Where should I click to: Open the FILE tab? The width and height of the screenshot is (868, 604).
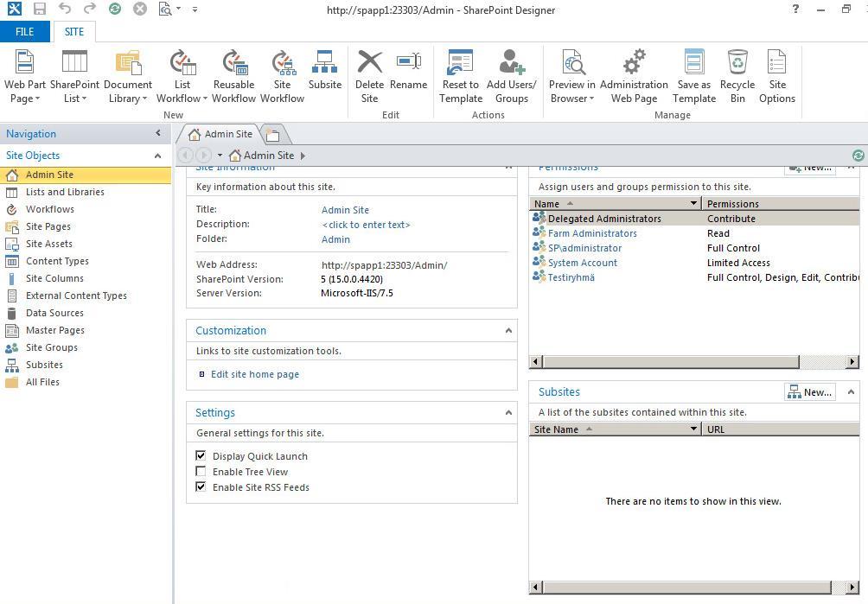pyautogui.click(x=25, y=31)
